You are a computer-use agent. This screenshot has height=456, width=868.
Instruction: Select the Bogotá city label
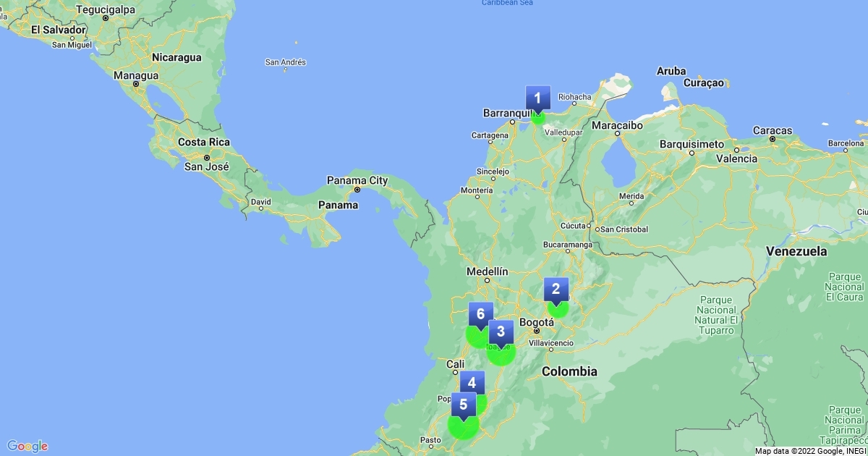[x=536, y=321]
